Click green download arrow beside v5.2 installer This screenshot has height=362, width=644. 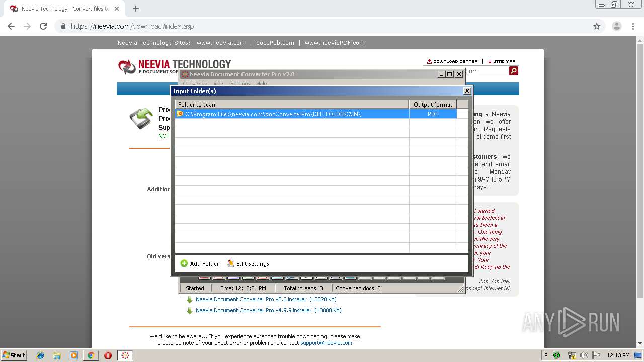[x=190, y=300]
